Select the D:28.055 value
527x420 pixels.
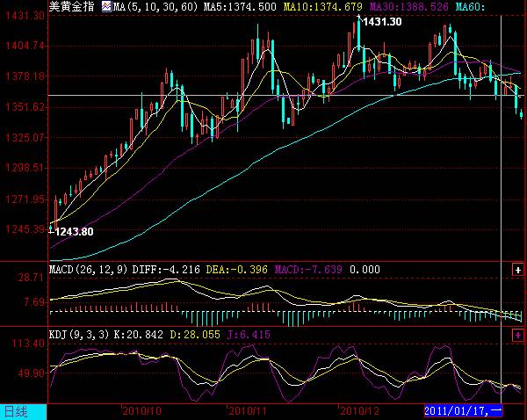tap(195, 335)
